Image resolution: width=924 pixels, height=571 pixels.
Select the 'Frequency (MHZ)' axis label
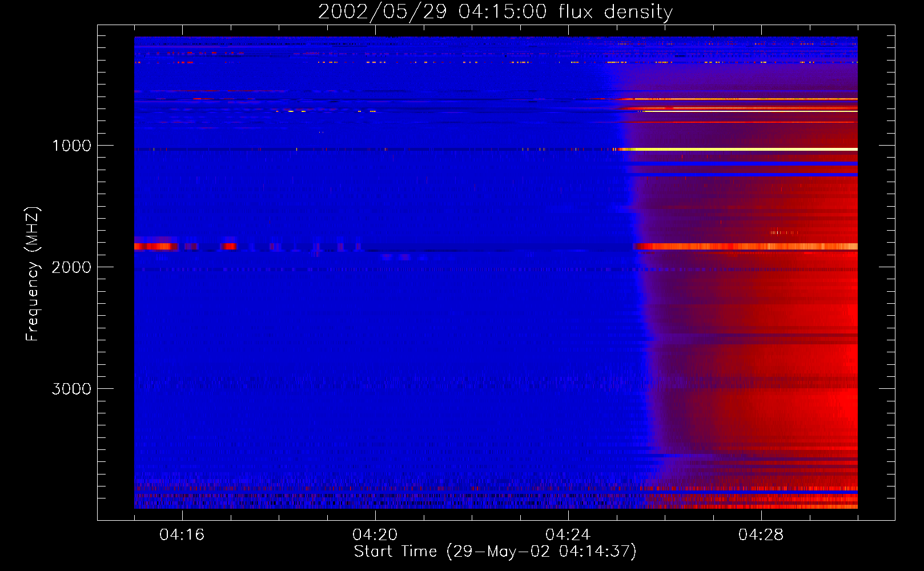pos(33,274)
